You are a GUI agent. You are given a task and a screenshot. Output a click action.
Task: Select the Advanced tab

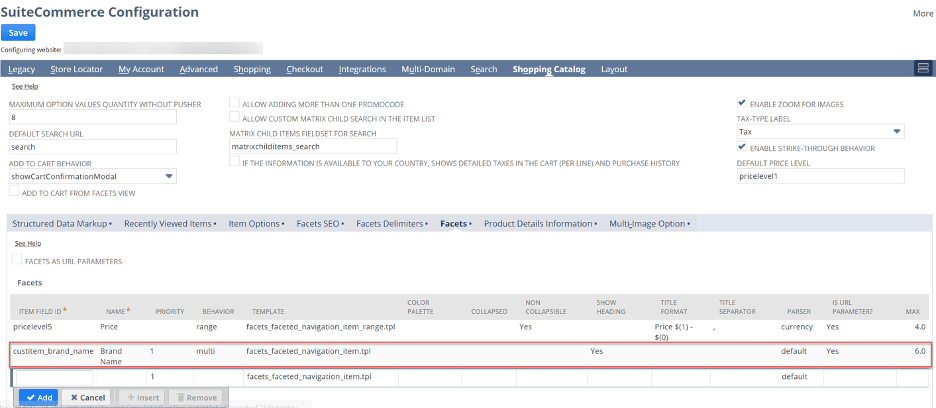click(199, 69)
